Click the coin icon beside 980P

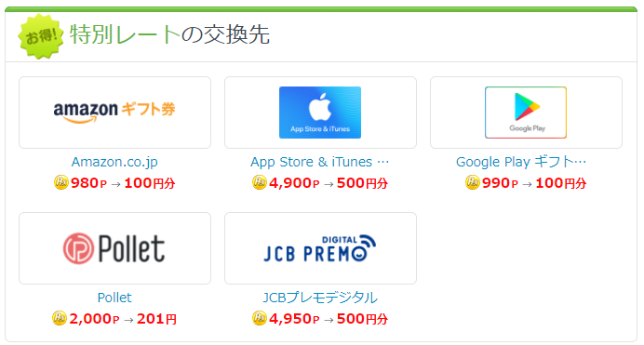click(61, 182)
